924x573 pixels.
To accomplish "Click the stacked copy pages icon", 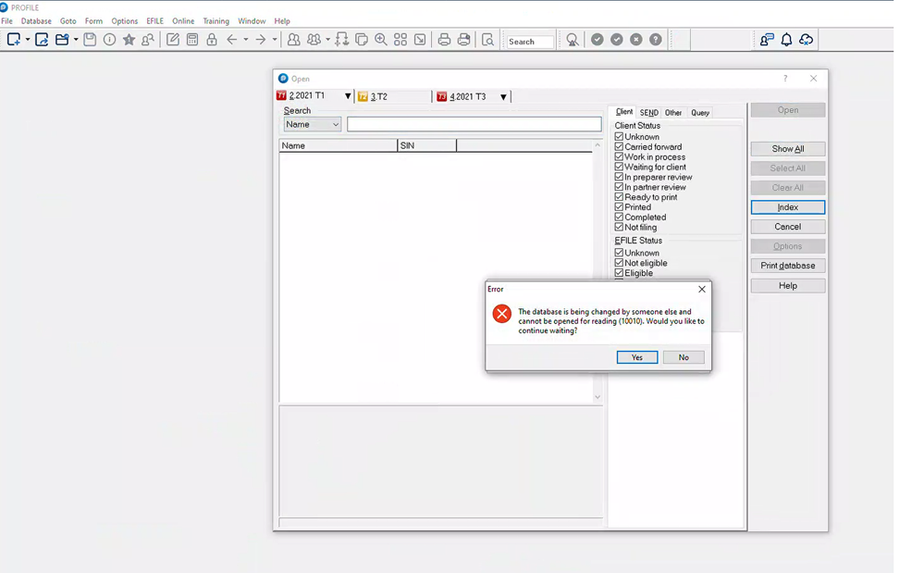I will 362,40.
